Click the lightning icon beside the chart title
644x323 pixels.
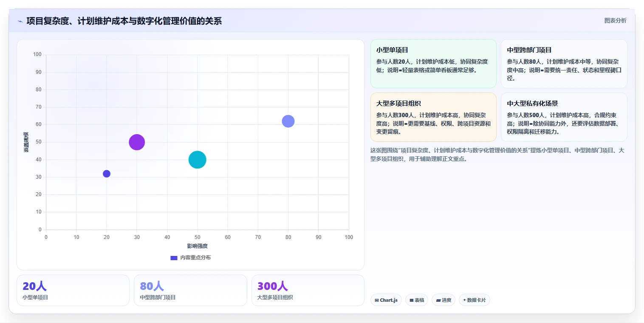[x=20, y=21]
